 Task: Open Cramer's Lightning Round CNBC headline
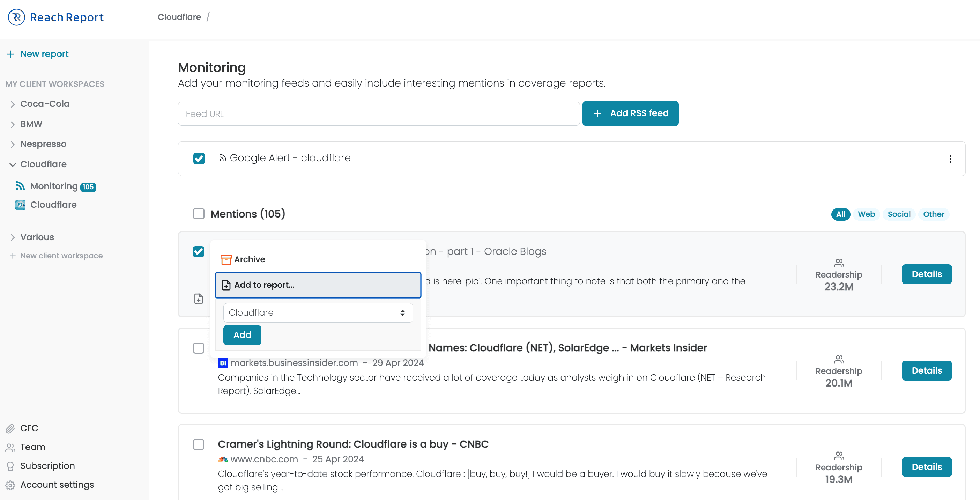click(353, 444)
